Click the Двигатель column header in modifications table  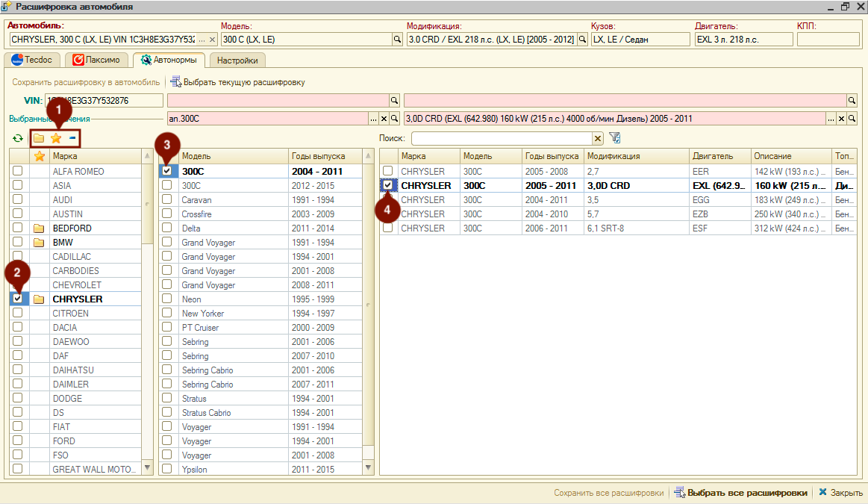719,156
